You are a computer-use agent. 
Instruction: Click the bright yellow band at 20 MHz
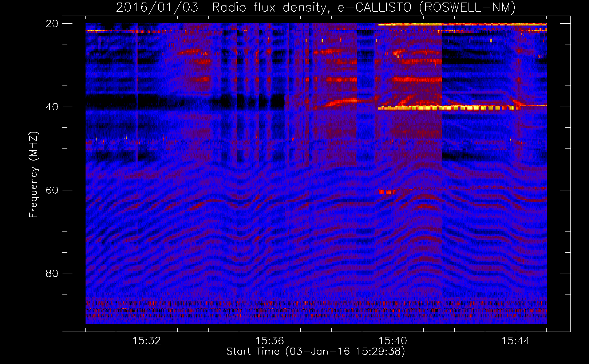(462, 24)
